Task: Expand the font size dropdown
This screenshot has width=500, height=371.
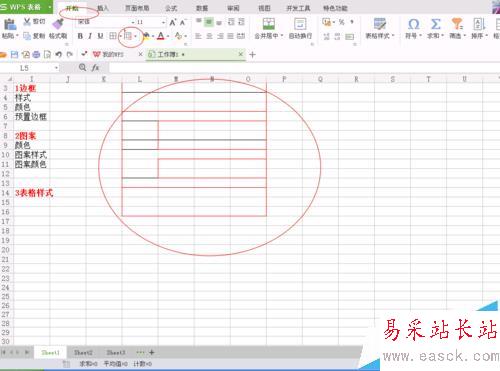Action: tap(163, 22)
